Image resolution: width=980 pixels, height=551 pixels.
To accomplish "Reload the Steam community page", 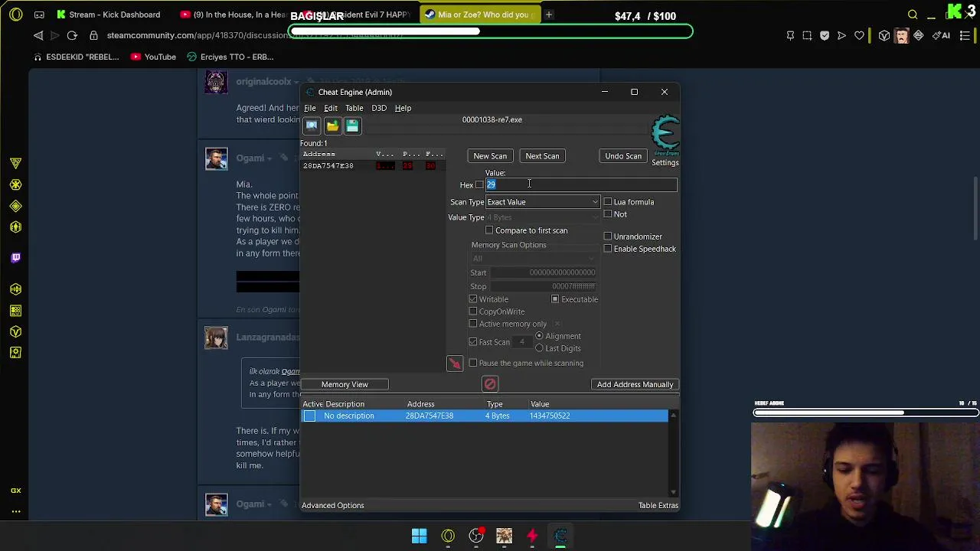I will point(72,35).
